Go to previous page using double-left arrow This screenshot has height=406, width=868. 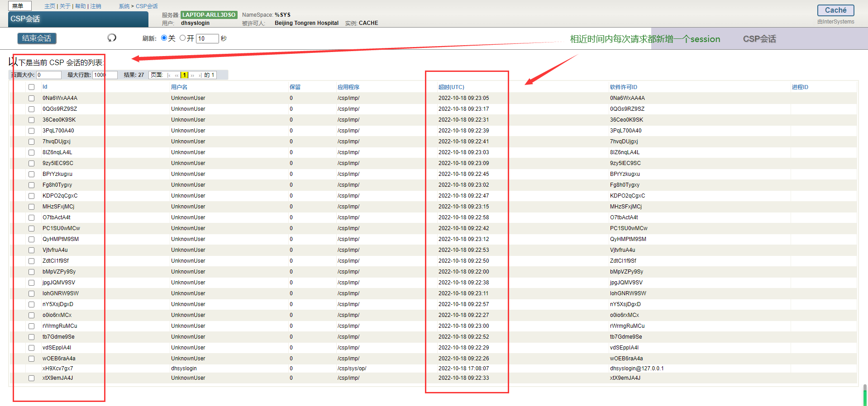[x=176, y=75]
